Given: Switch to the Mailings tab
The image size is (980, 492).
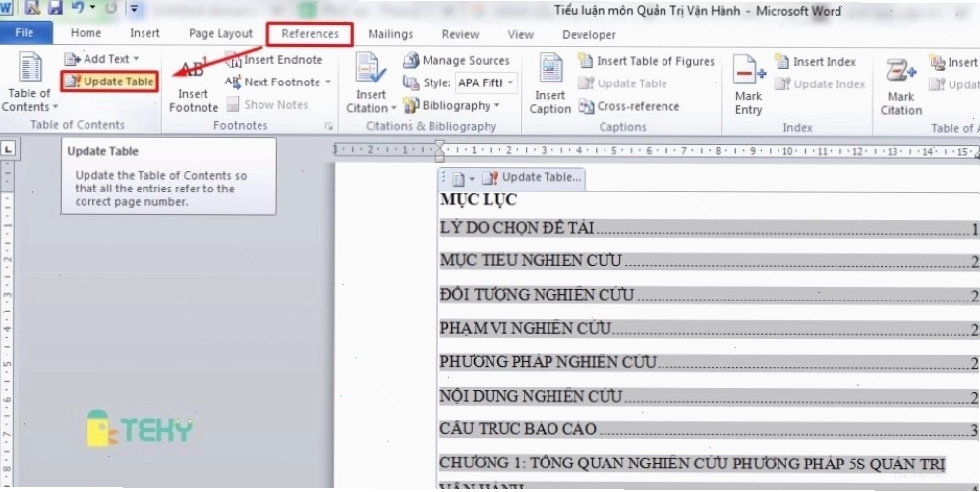Looking at the screenshot, I should tap(390, 35).
